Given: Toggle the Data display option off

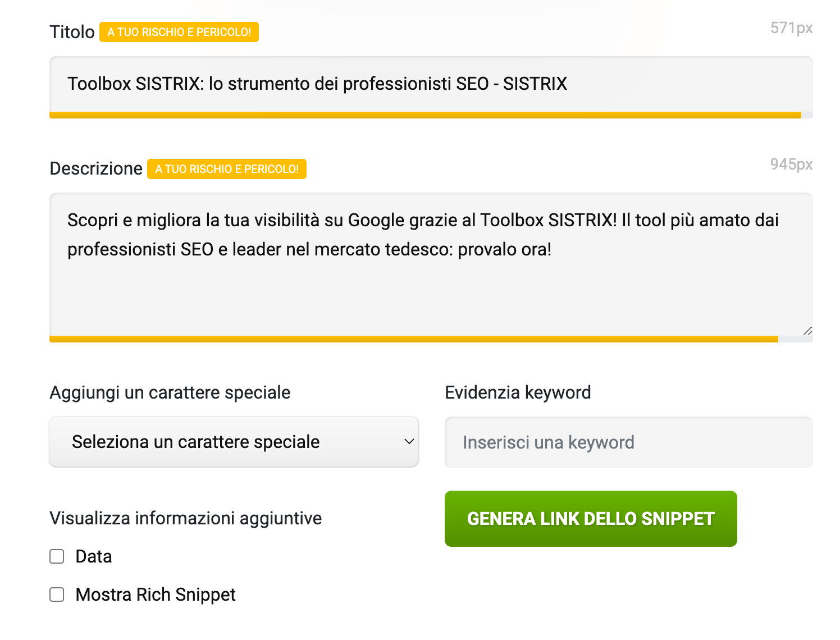Looking at the screenshot, I should coord(57,556).
